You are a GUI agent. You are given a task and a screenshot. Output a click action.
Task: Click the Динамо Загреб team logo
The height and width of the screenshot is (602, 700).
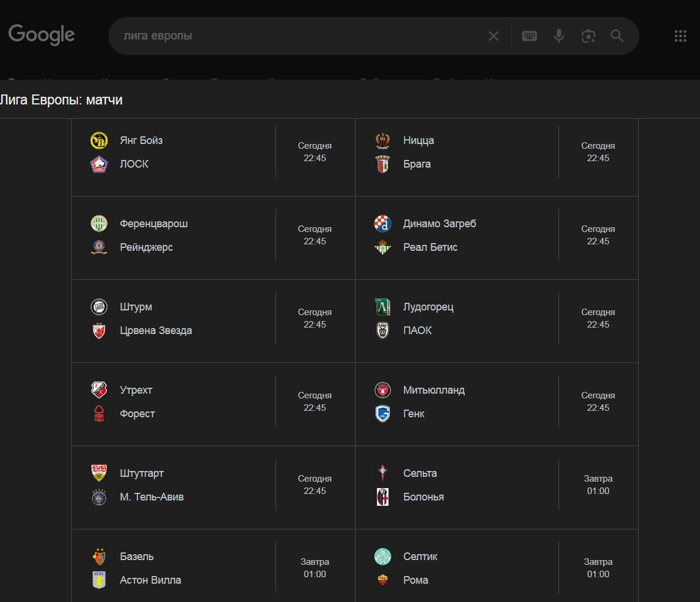pos(383,224)
